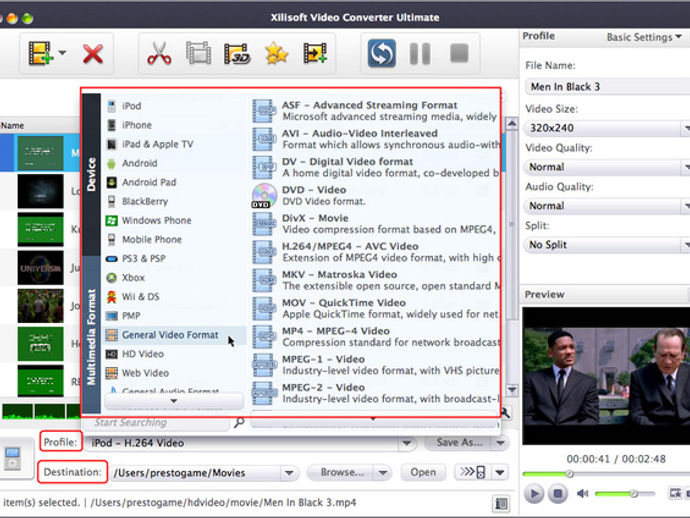Choose the PS3 & PSP category
Viewport: 690px width, 518px height.
click(x=174, y=259)
